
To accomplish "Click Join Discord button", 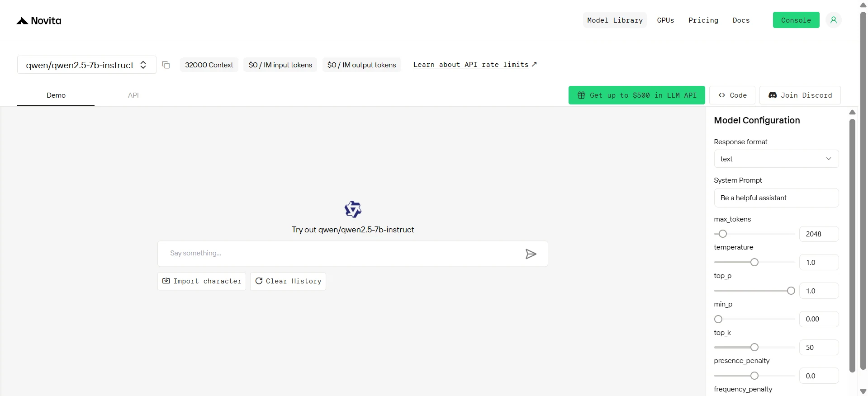I will [800, 95].
